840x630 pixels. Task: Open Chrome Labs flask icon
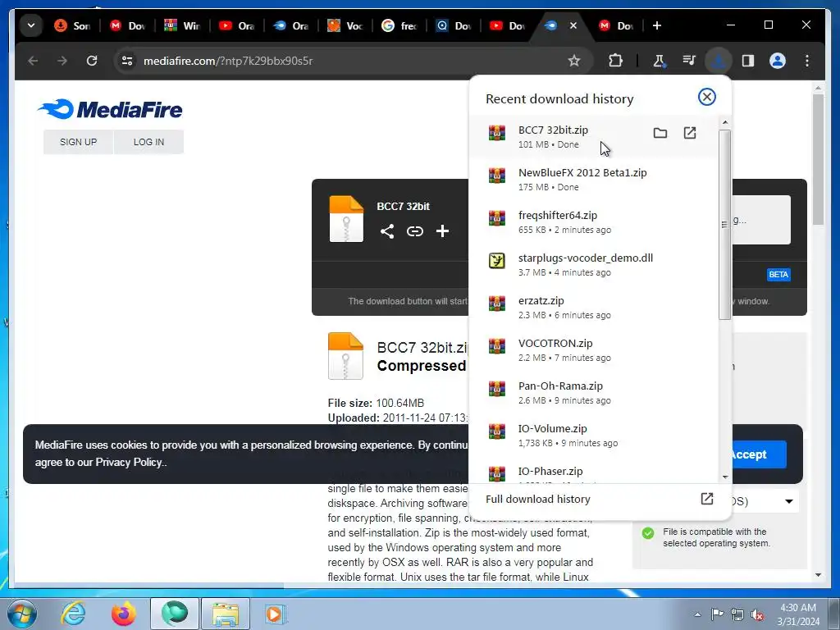[659, 61]
